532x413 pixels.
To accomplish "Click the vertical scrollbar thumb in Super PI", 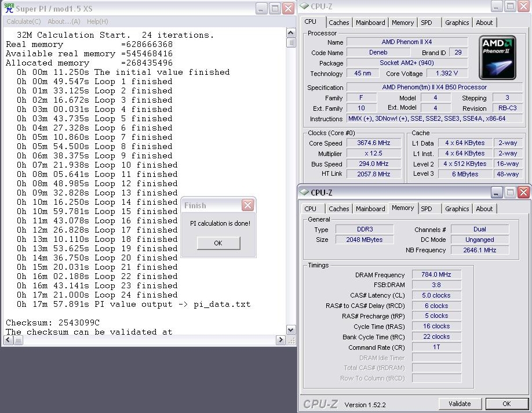I will (291, 42).
